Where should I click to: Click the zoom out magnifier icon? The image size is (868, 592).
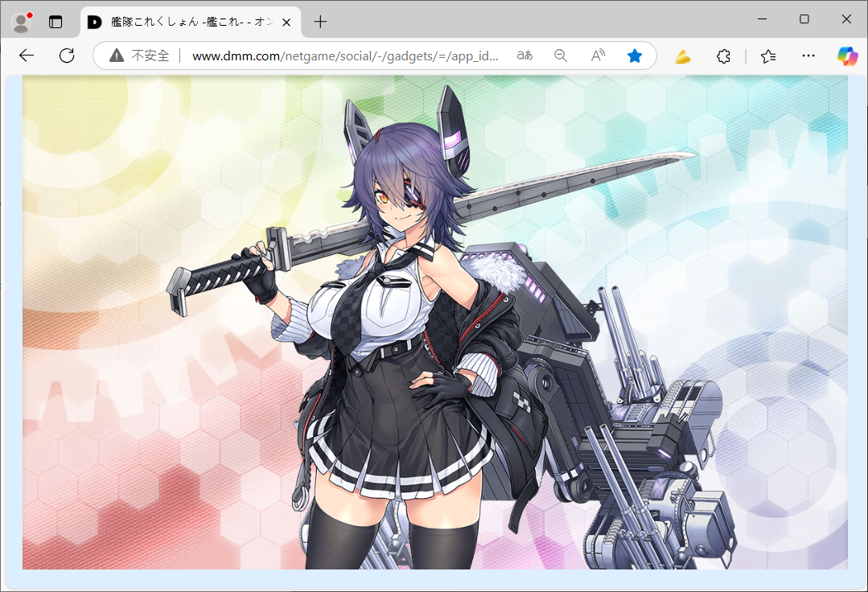pyautogui.click(x=561, y=55)
